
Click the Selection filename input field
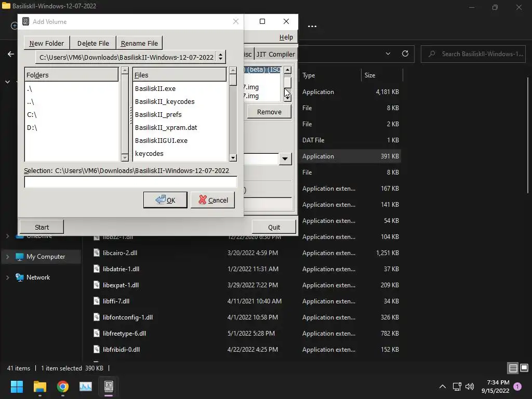(130, 182)
